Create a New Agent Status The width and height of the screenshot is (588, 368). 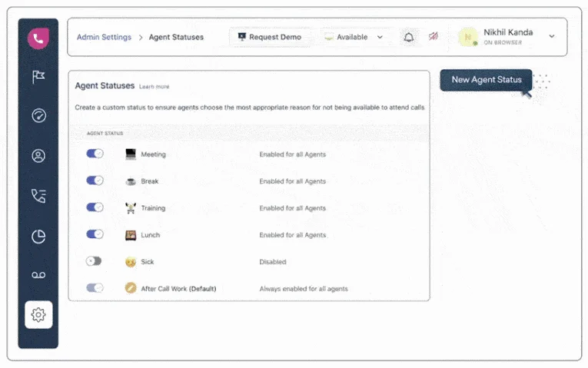coord(486,80)
